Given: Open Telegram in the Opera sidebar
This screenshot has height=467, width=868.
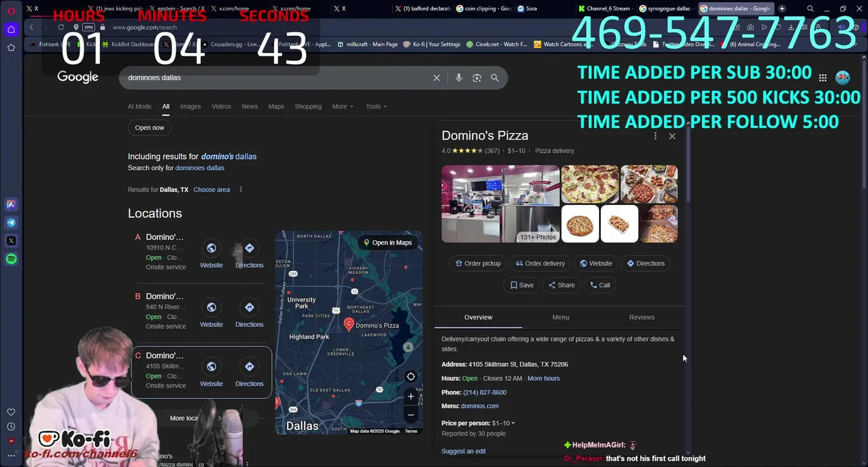Looking at the screenshot, I should click(x=11, y=222).
